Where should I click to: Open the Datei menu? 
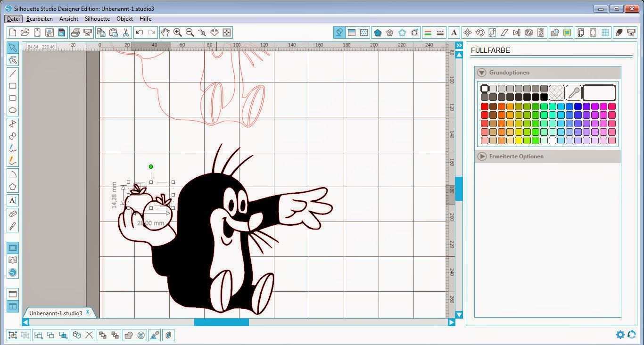click(x=13, y=19)
